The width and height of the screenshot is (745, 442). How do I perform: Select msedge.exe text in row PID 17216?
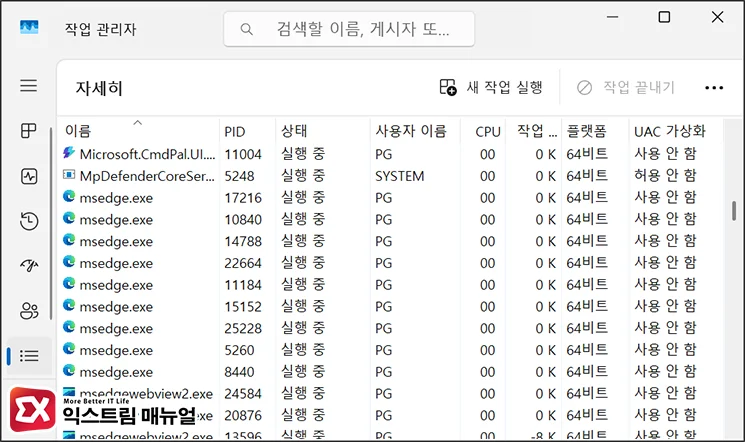pos(116,198)
